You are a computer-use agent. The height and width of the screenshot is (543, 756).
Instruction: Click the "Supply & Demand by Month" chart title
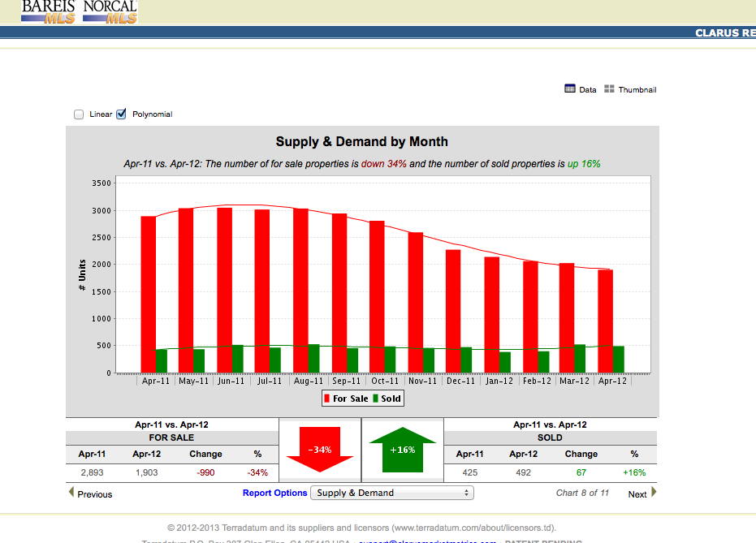[x=361, y=142]
